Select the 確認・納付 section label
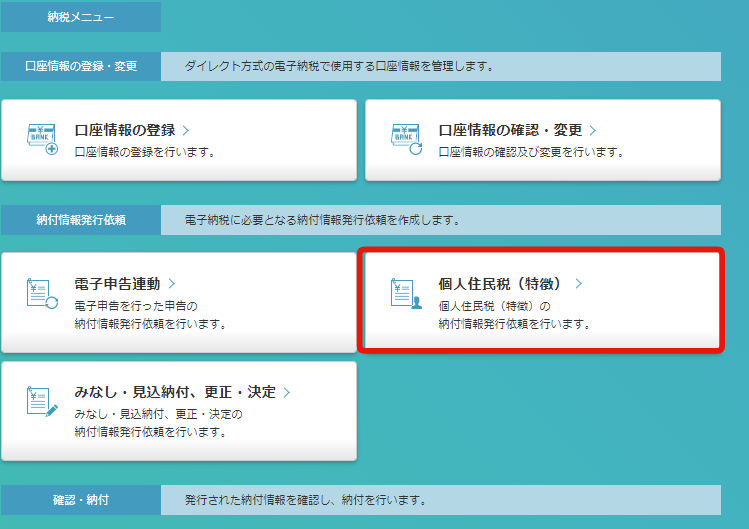 [81, 500]
